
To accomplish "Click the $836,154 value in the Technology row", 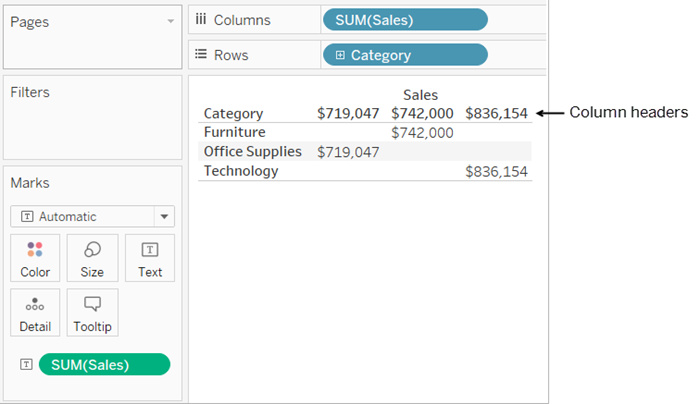I will coord(496,172).
